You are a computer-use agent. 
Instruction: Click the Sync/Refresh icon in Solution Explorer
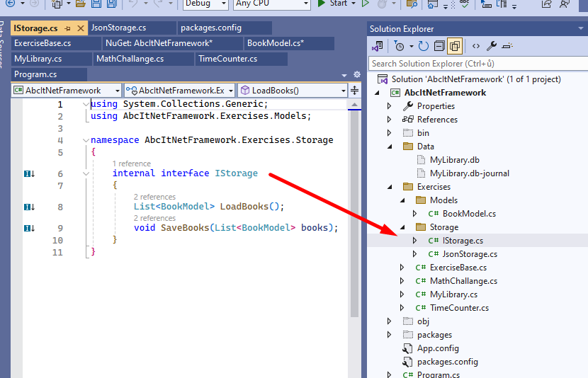point(423,46)
